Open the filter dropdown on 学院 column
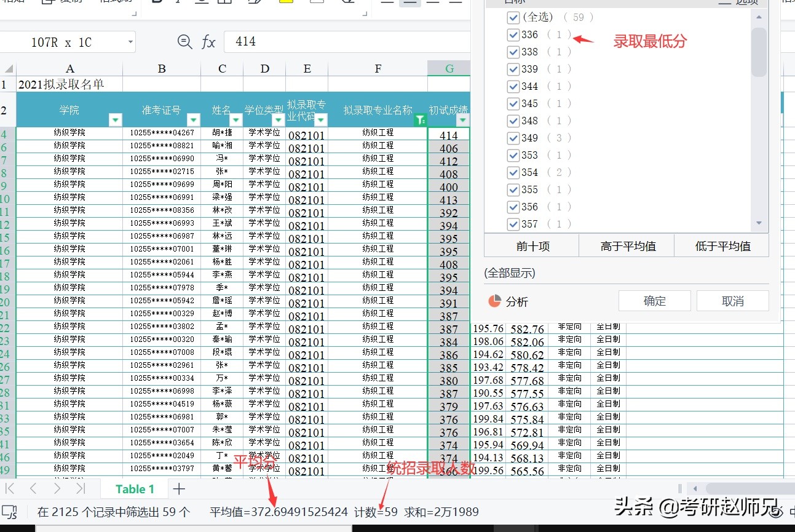Screen dimensions: 795x532 115,121
